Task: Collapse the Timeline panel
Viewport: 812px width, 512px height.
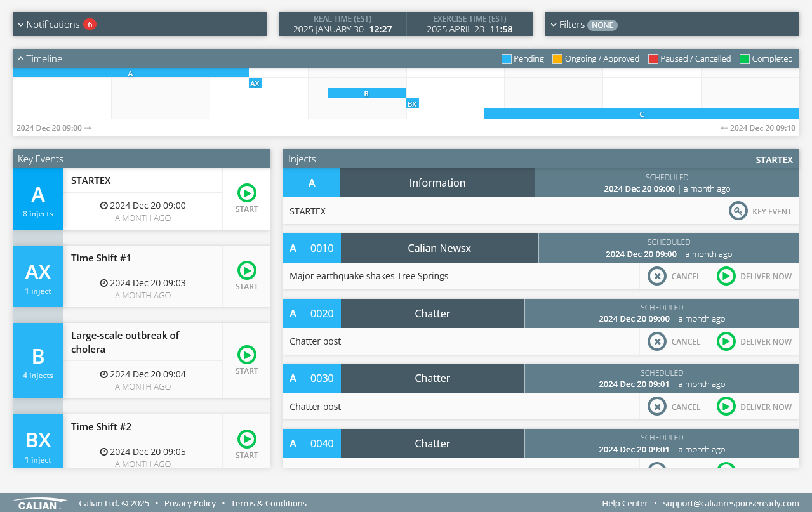Action: point(39,59)
